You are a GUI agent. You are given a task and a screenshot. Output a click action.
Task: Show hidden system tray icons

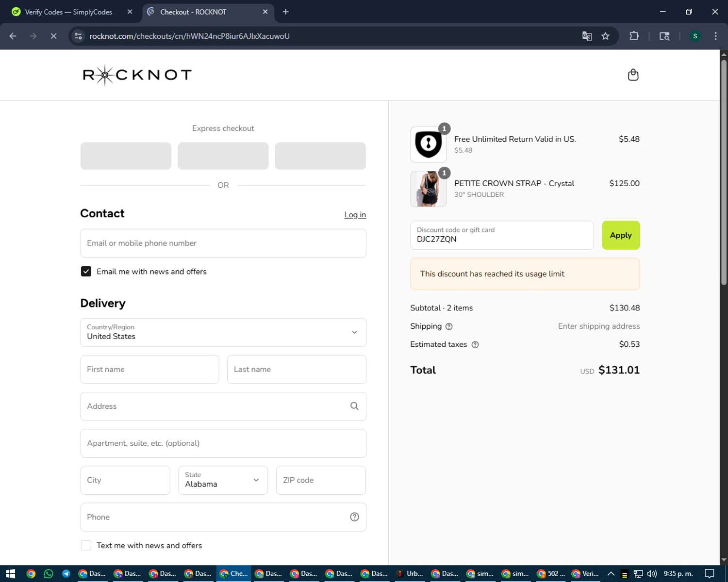tap(611, 574)
